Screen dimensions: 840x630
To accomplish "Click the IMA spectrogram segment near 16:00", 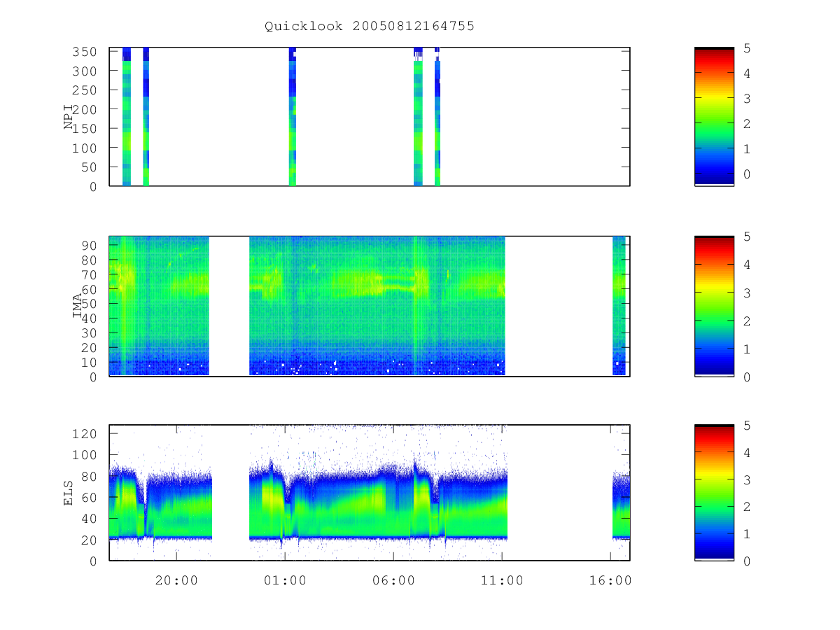I will pyautogui.click(x=619, y=306).
